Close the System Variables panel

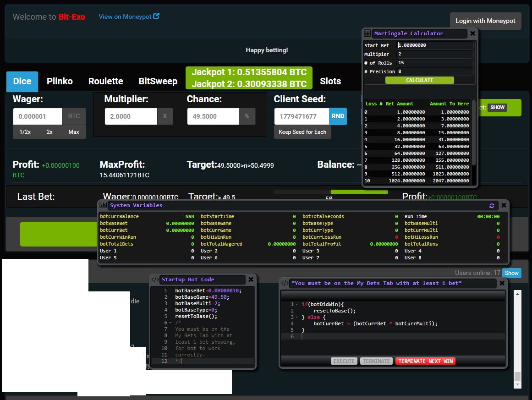point(504,205)
